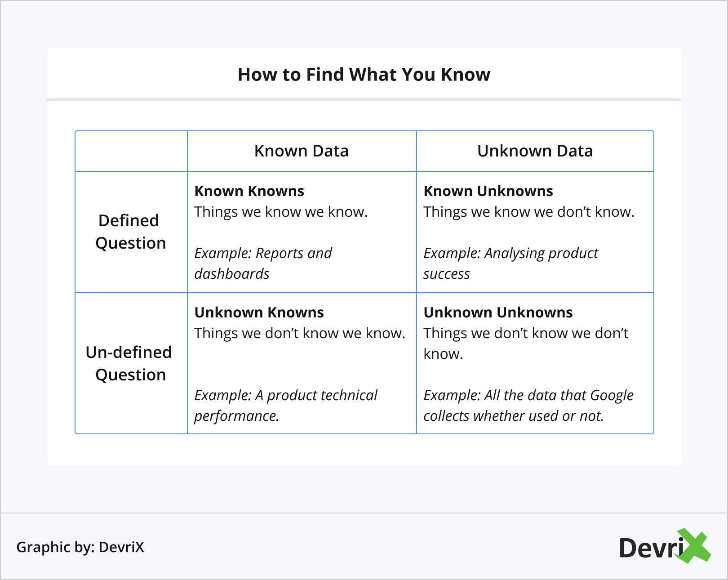This screenshot has width=728, height=580.
Task: Click the 'Analysing product success' example text
Action: click(x=510, y=263)
